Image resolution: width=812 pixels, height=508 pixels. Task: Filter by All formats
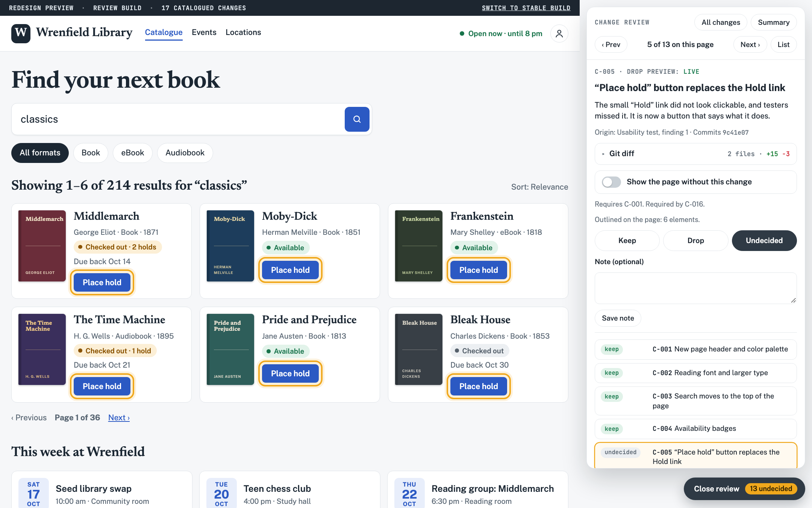point(40,153)
